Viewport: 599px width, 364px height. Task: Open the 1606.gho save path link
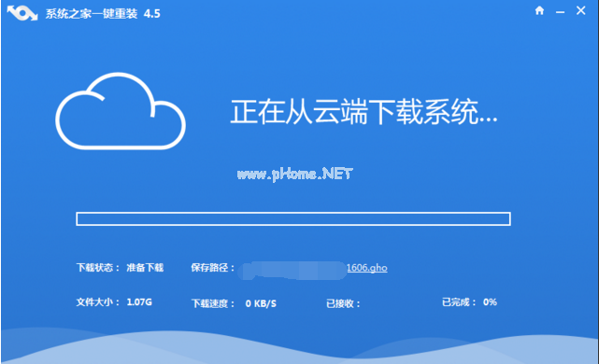[x=366, y=268]
